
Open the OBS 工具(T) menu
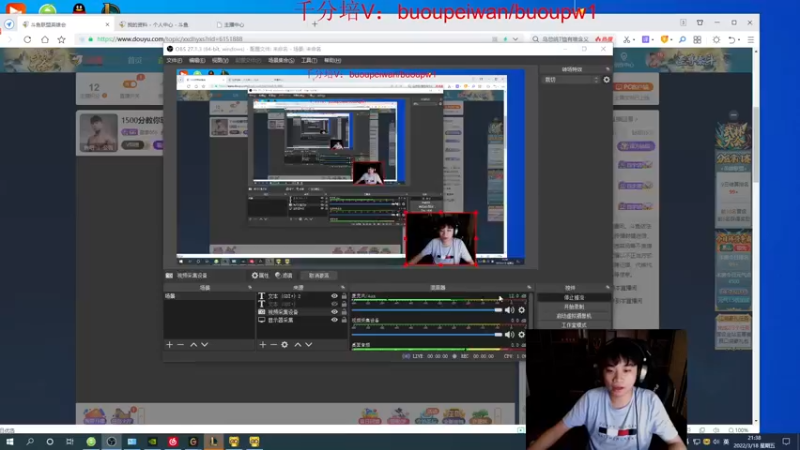tap(309, 60)
